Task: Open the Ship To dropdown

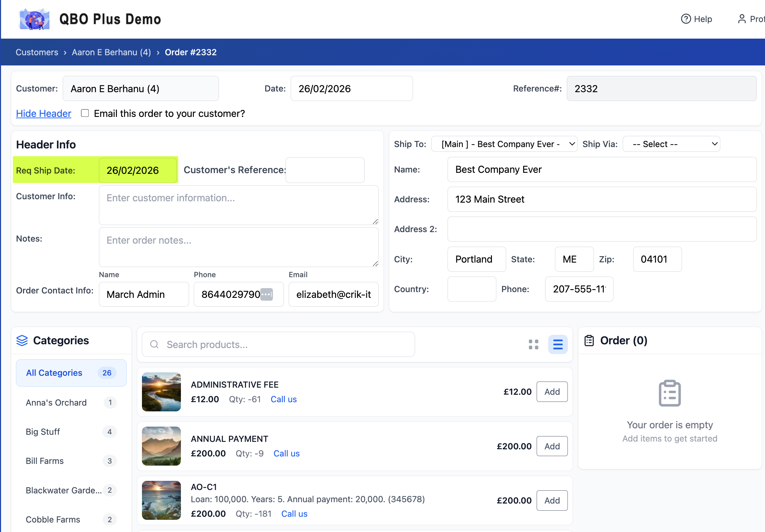Action: coord(504,144)
